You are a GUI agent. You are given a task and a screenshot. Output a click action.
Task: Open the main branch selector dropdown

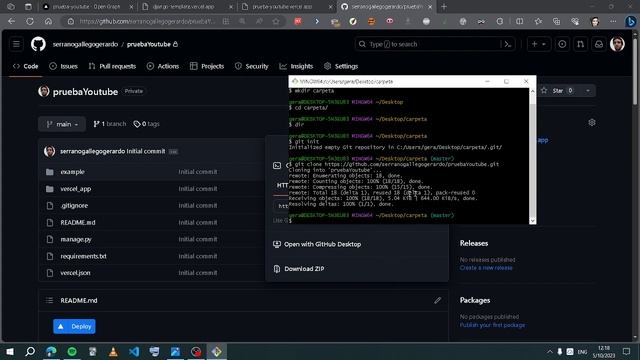62,124
